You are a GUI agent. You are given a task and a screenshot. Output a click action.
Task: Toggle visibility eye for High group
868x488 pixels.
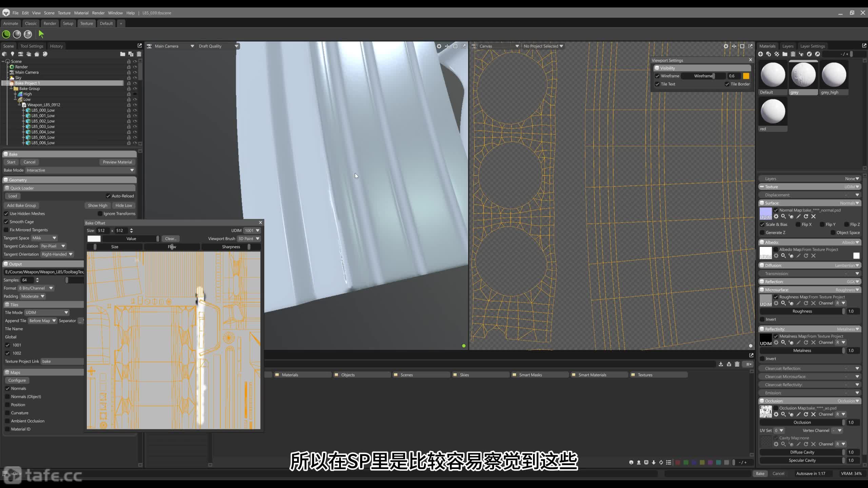[x=135, y=94]
